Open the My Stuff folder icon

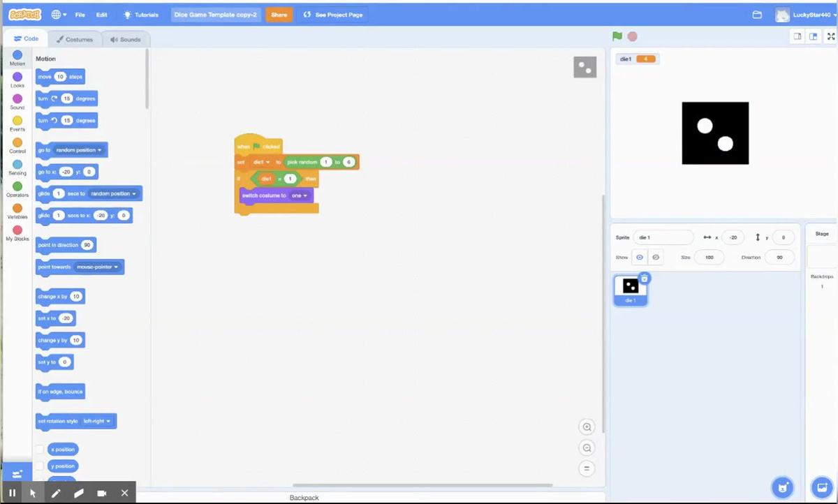[757, 15]
